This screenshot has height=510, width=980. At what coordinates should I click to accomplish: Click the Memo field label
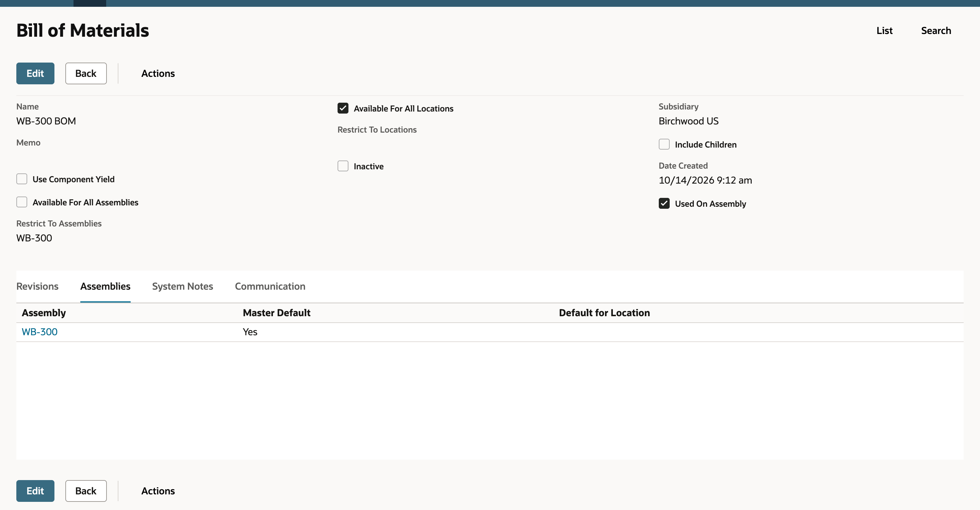[x=28, y=142]
